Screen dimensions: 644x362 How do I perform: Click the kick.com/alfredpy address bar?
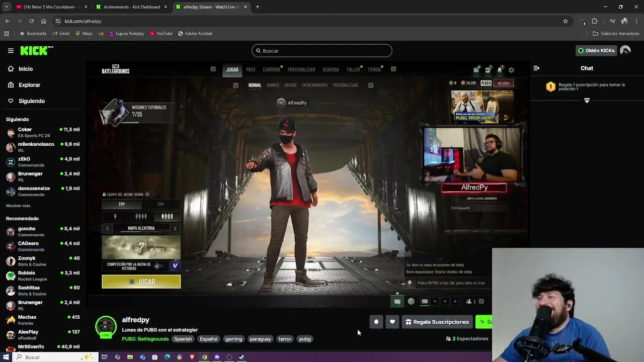[x=312, y=21]
